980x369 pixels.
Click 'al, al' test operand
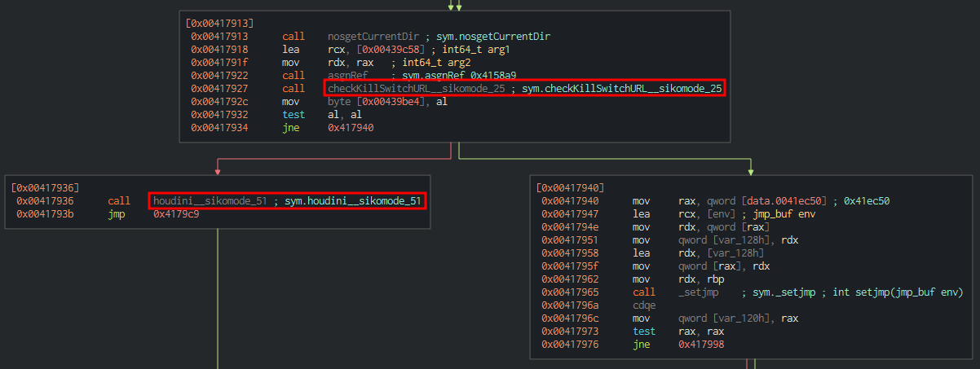346,114
